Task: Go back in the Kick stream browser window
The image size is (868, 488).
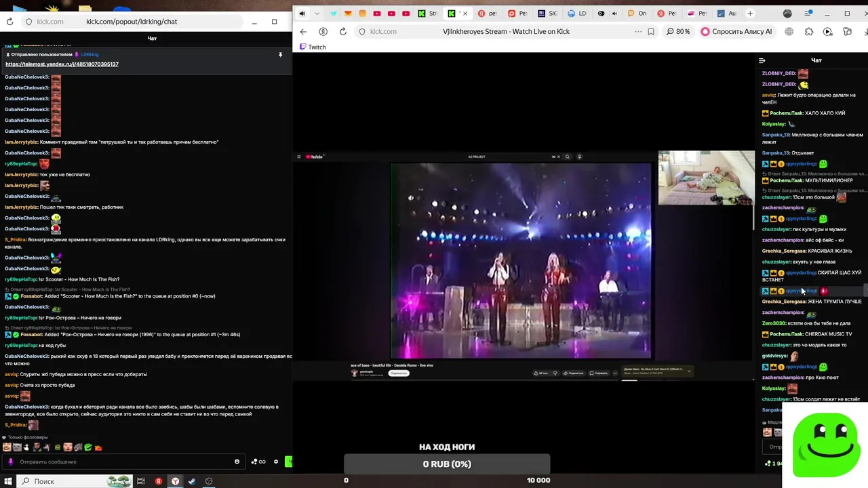Action: click(303, 32)
